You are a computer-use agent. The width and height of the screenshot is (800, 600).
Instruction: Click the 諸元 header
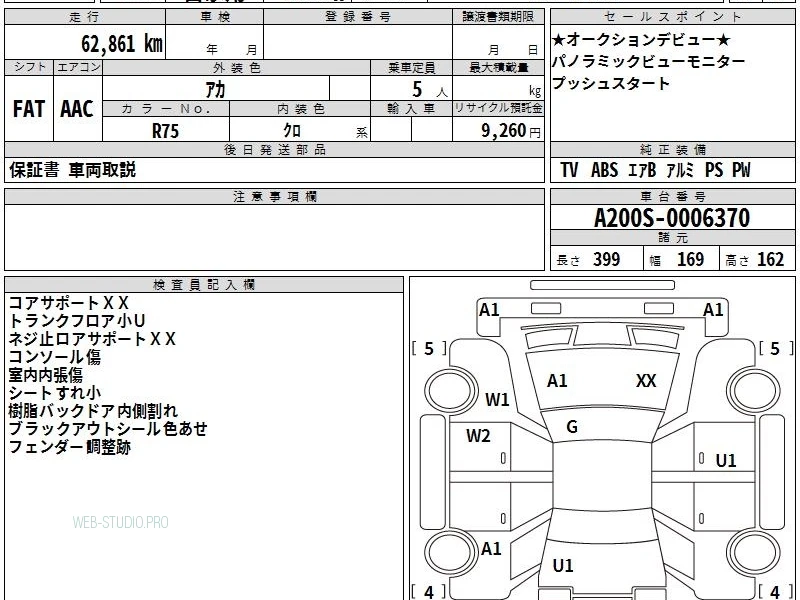coord(673,238)
